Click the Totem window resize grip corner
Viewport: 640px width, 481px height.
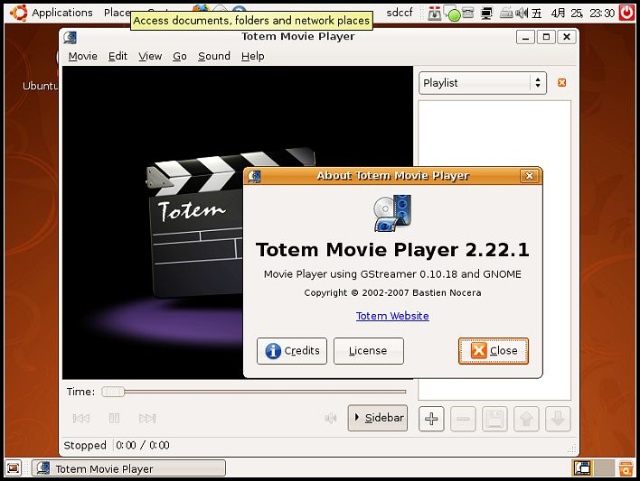(572, 449)
